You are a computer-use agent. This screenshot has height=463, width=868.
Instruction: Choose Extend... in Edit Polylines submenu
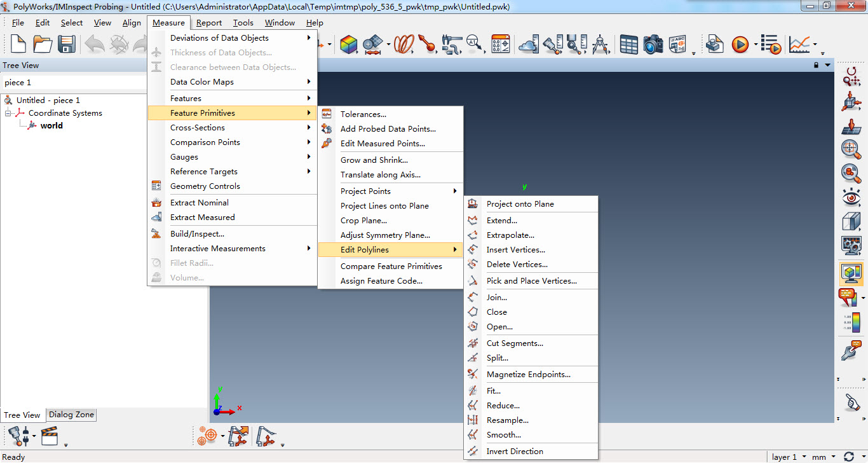point(531,221)
